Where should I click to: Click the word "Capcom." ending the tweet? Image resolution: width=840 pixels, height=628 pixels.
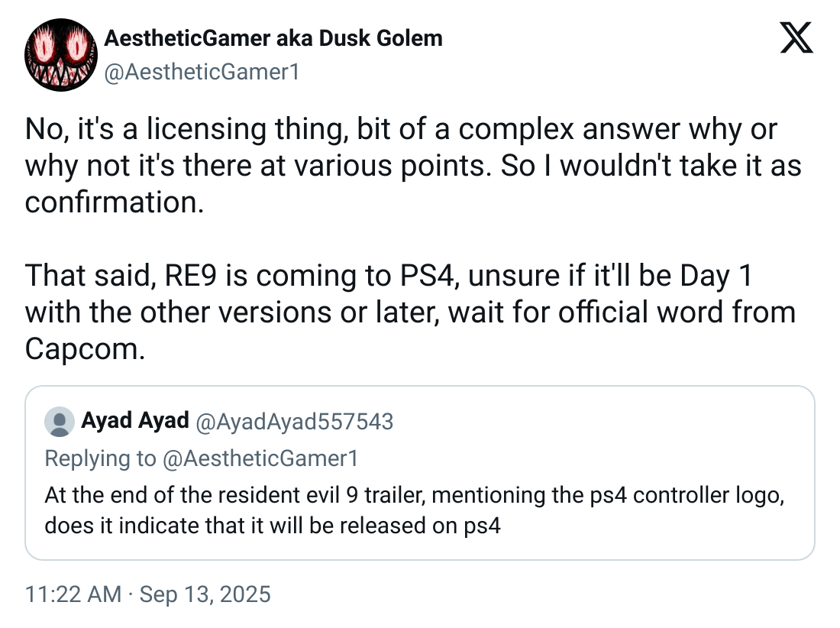click(85, 348)
